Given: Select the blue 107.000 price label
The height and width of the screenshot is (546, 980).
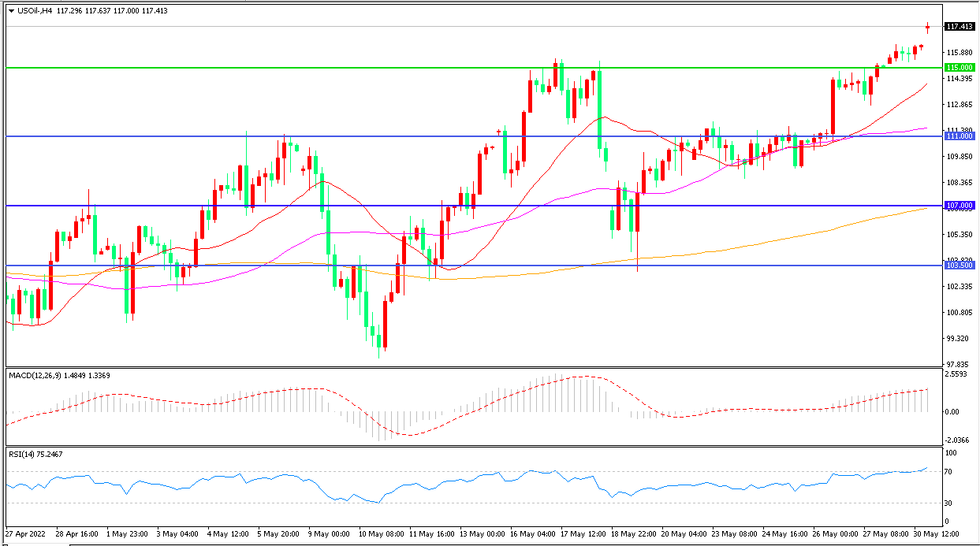Looking at the screenshot, I should coord(960,206).
